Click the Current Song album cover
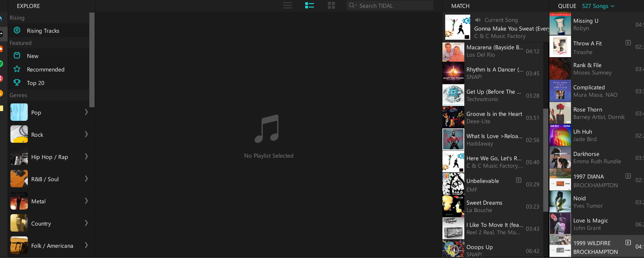 [458, 27]
